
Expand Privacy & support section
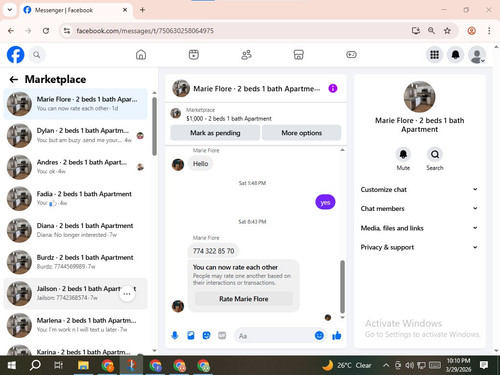click(x=419, y=247)
